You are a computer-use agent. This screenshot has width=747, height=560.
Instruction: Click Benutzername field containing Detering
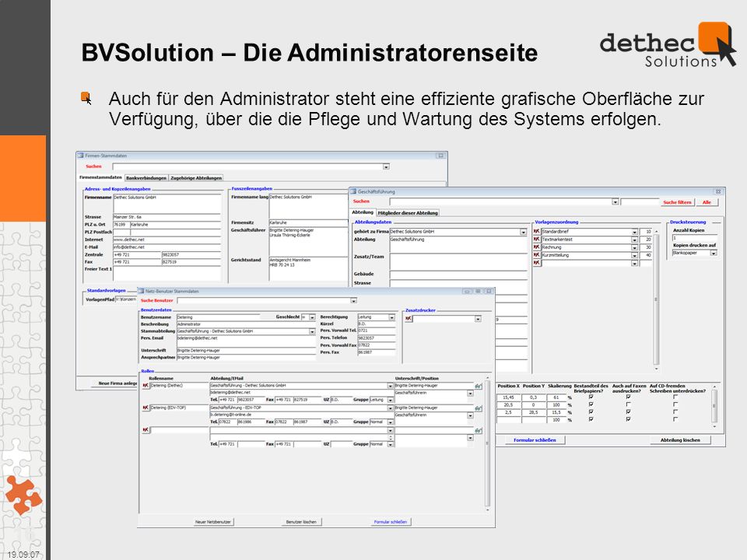(218, 317)
